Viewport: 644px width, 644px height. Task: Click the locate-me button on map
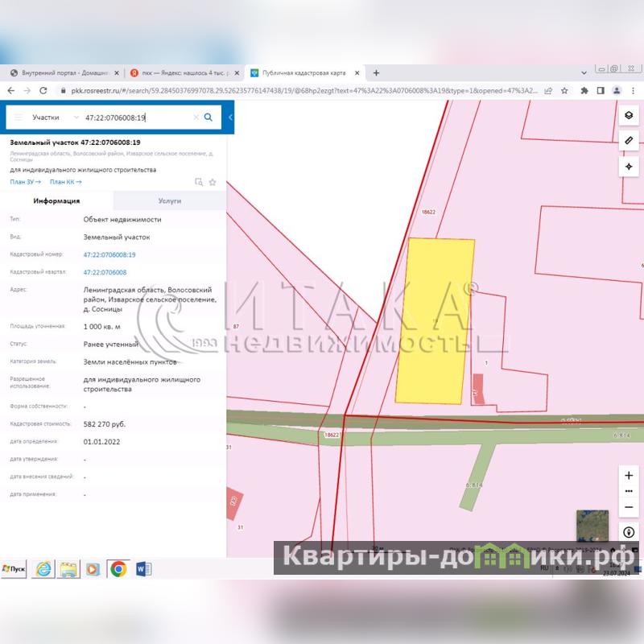(x=629, y=533)
